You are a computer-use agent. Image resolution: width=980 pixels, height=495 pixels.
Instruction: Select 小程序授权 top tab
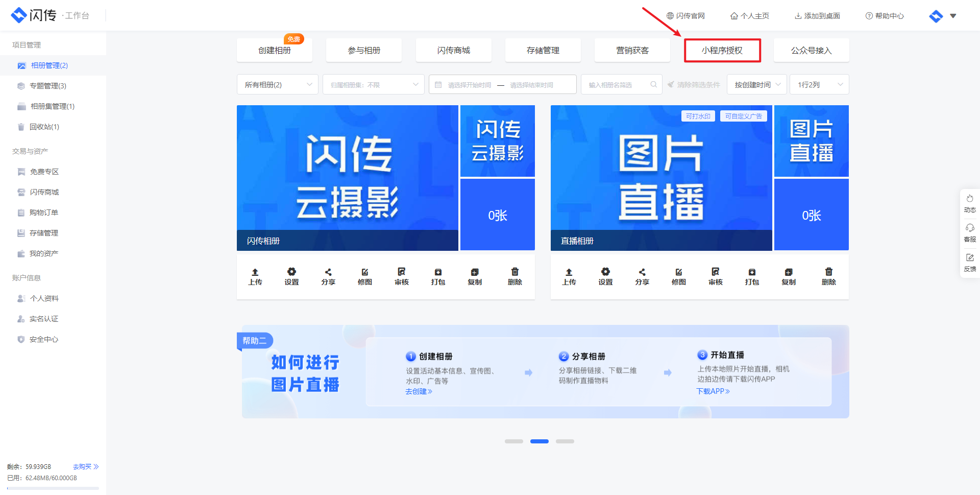tap(722, 50)
